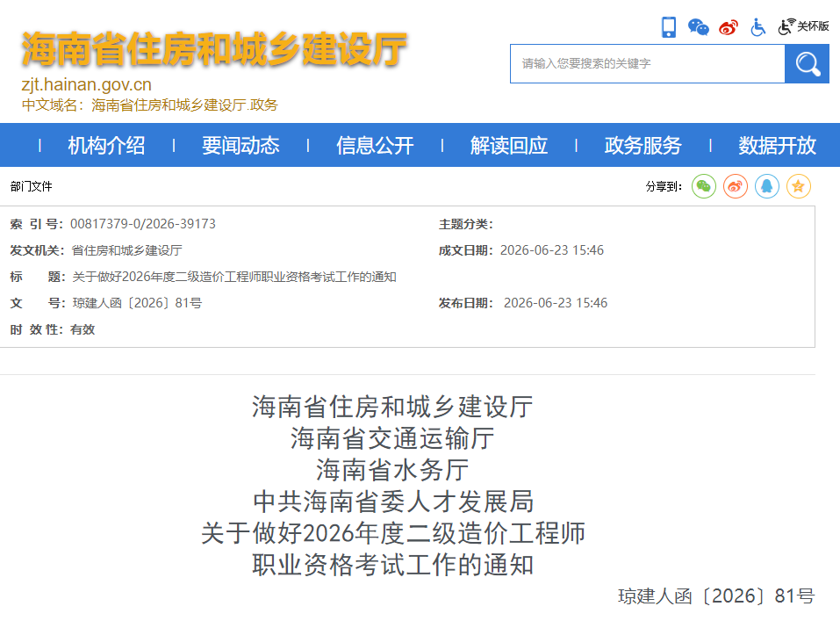
Task: Select the 时效性 value 有效
Action: click(83, 330)
